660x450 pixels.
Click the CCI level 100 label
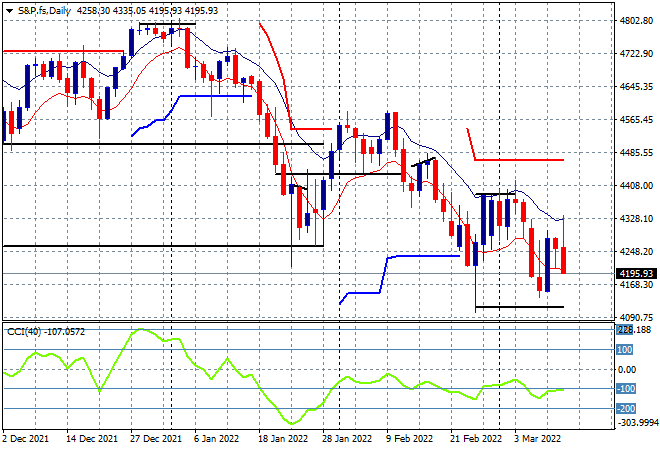coord(625,350)
